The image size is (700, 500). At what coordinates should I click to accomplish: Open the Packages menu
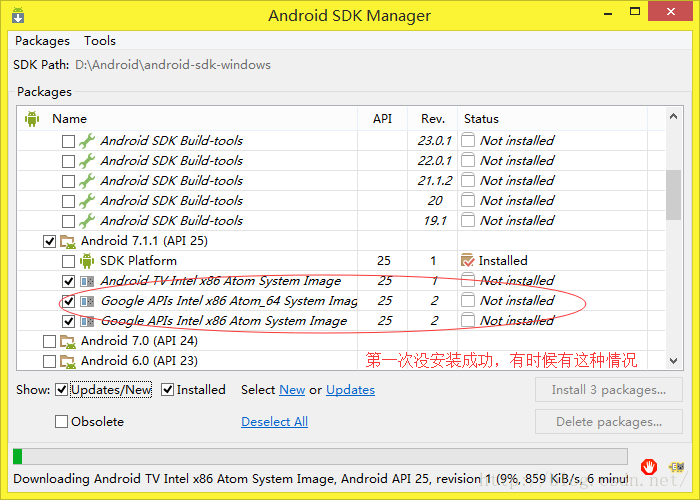(42, 41)
